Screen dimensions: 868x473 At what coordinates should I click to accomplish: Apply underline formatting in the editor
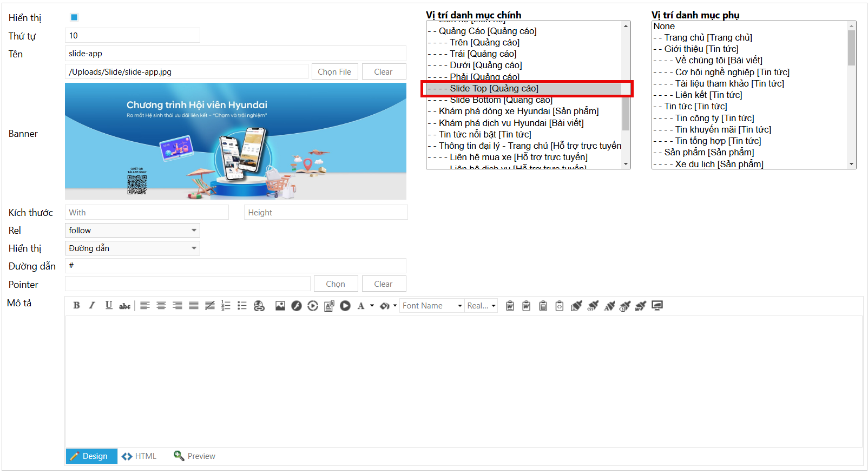[109, 306]
